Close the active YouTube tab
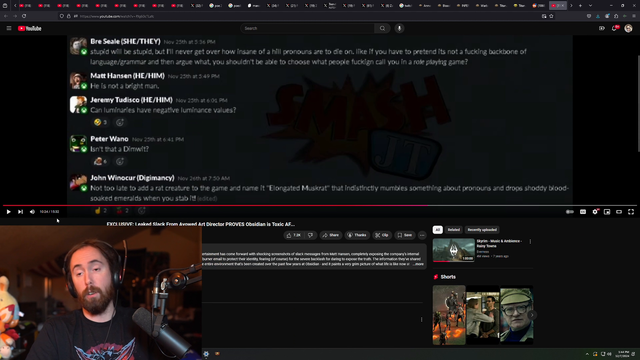This screenshot has height=360, width=640. (x=563, y=6)
